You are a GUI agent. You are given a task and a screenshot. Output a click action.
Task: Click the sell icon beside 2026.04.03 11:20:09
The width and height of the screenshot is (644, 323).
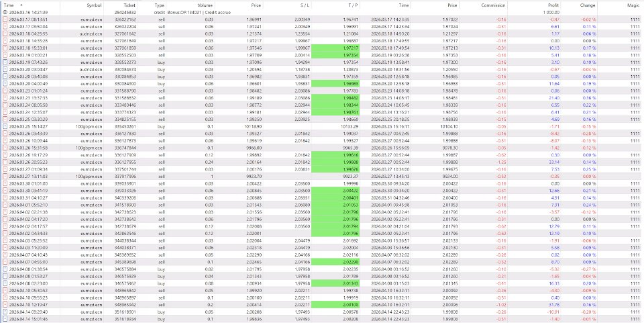5,247
